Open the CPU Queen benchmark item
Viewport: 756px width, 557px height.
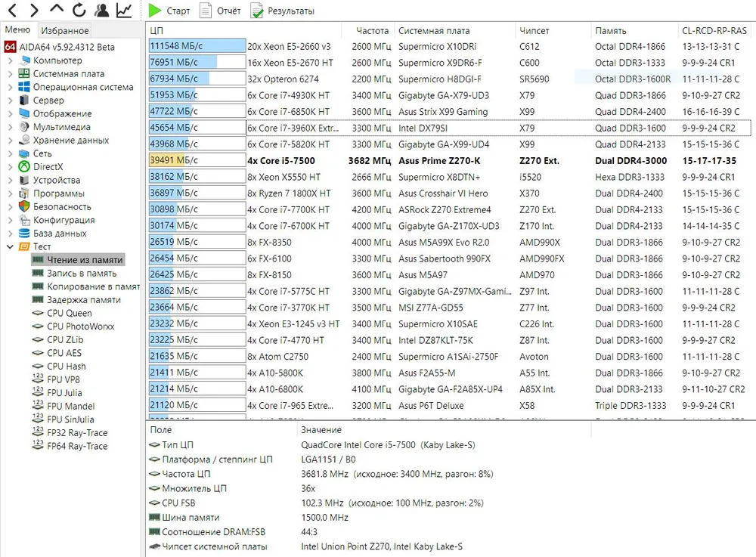click(x=69, y=313)
